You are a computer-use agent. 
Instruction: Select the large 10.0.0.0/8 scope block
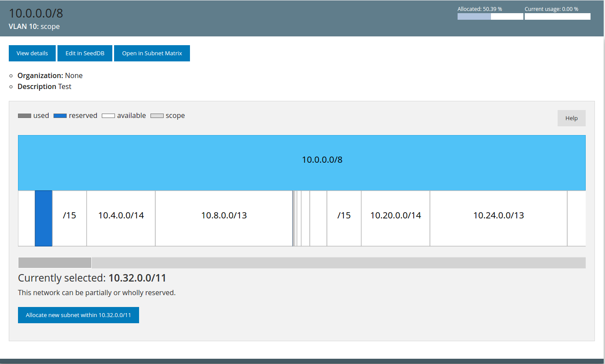pyautogui.click(x=301, y=163)
